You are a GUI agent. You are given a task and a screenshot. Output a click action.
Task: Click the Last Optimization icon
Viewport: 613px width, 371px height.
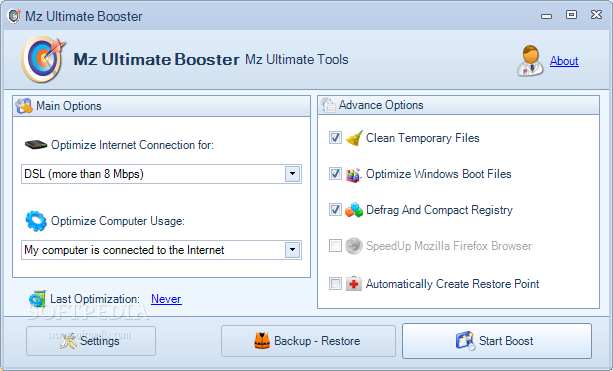(x=38, y=299)
